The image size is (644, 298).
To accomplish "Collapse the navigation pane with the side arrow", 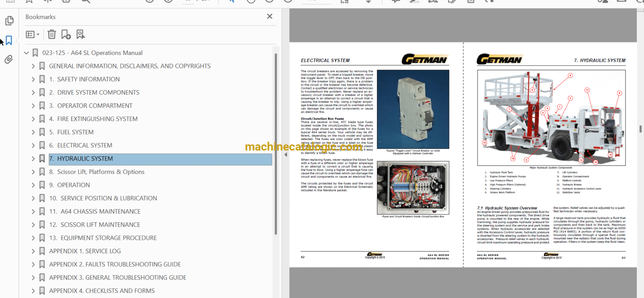I will (286, 155).
